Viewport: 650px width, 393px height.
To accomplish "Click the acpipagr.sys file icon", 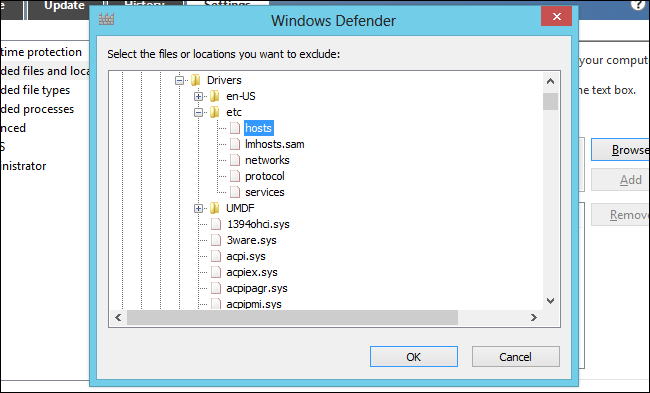I will (x=216, y=288).
